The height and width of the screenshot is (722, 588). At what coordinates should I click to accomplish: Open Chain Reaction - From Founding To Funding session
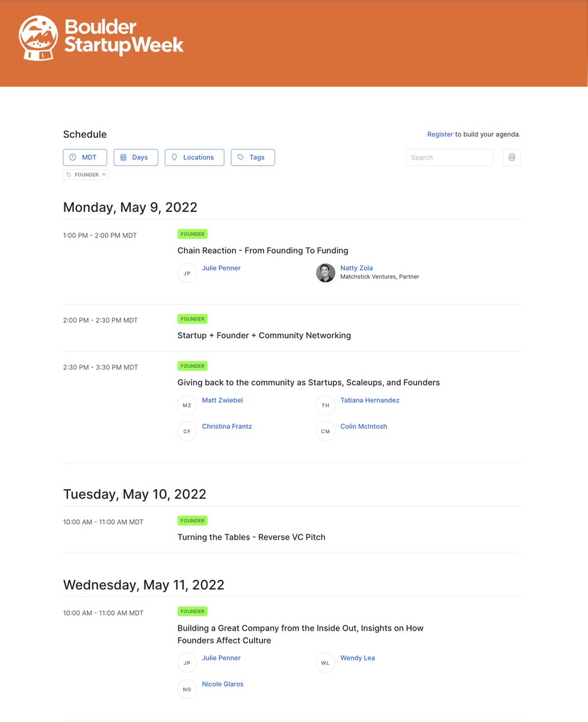(x=263, y=250)
